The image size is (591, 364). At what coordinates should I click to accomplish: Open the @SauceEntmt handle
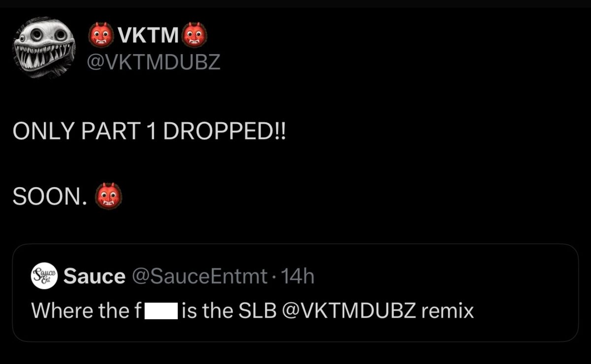(x=199, y=276)
